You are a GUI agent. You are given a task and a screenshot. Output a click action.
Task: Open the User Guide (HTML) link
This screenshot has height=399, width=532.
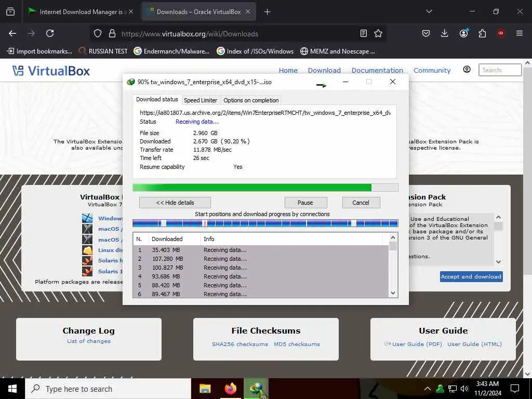474,344
